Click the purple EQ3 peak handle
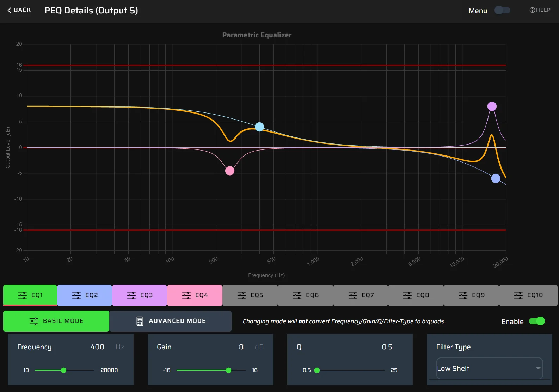The image size is (559, 392). tap(492, 106)
